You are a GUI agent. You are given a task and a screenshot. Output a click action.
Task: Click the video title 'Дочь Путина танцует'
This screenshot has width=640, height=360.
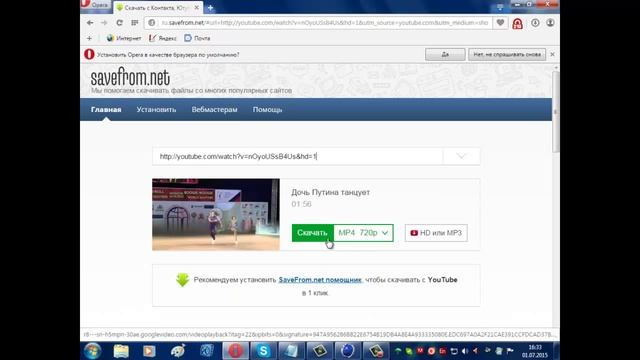pos(331,192)
